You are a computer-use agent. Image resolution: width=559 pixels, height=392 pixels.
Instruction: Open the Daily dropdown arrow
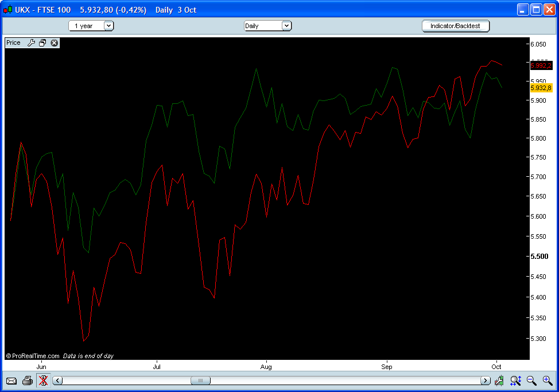tap(287, 25)
